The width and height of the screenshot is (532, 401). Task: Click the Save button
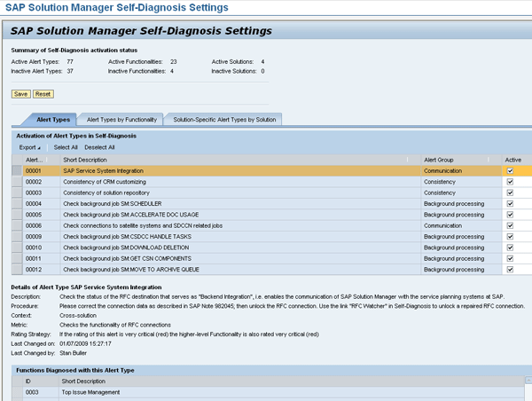click(20, 93)
